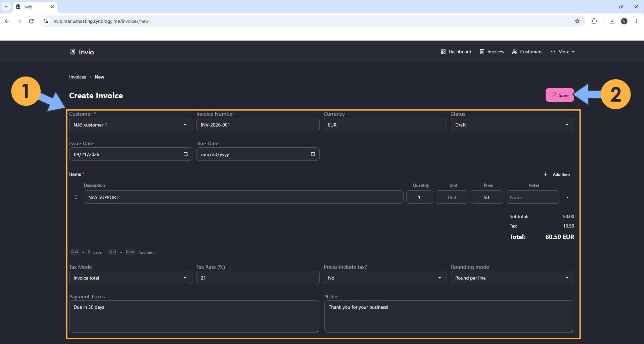Bookmark this page with the star icon
The height and width of the screenshot is (344, 644).
577,21
